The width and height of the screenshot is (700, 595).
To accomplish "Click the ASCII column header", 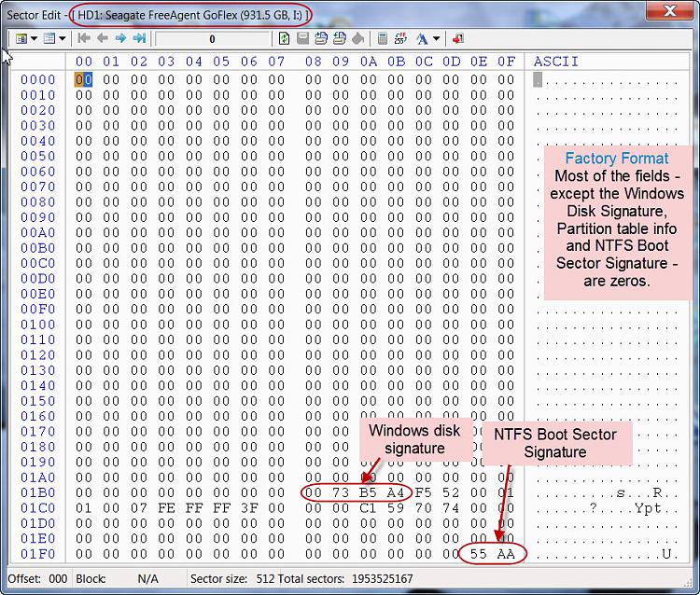I will pyautogui.click(x=556, y=62).
